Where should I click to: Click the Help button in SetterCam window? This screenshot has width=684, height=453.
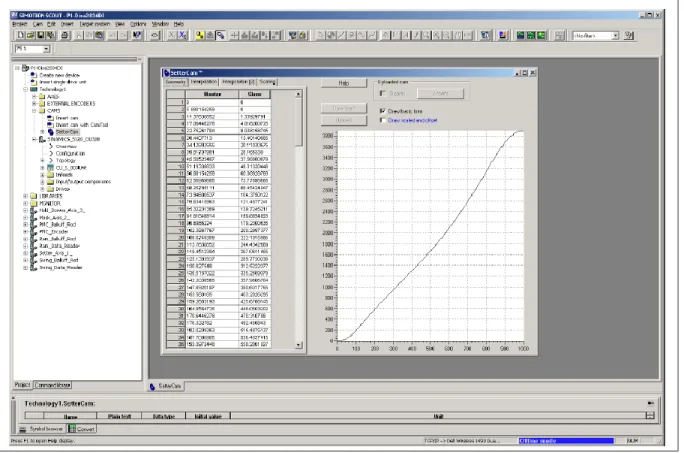pos(344,83)
